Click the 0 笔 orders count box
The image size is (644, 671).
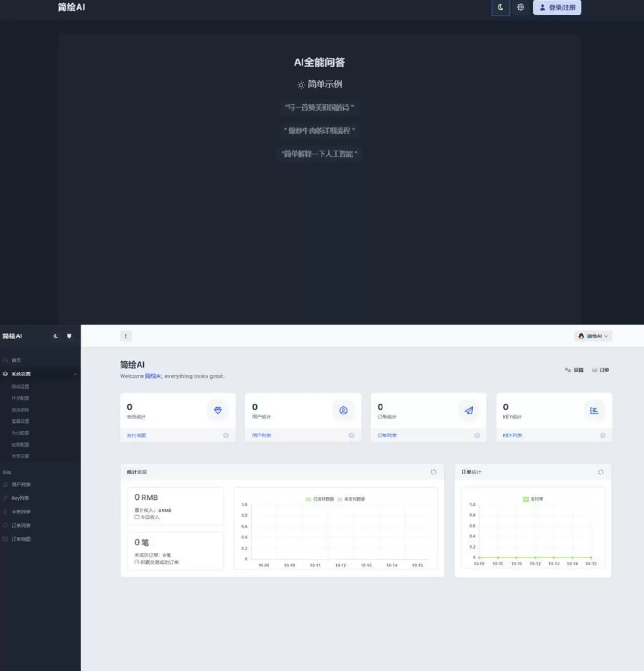[x=176, y=551]
